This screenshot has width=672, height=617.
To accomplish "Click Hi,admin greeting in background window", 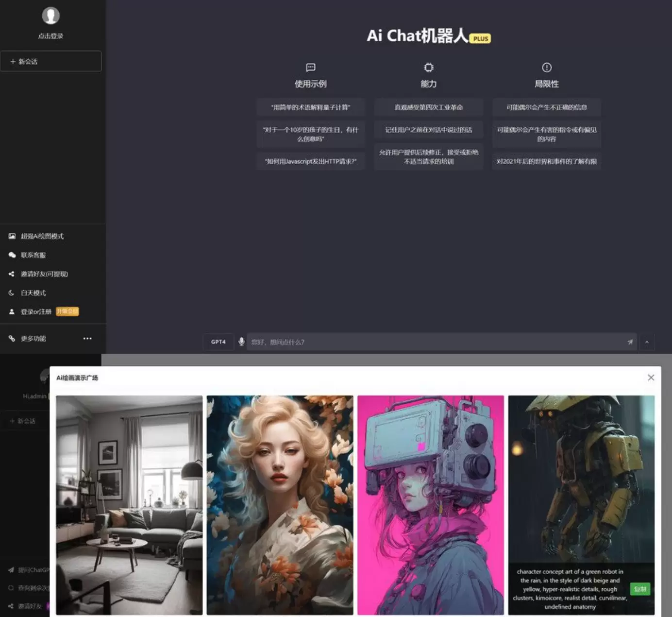I will pos(34,396).
